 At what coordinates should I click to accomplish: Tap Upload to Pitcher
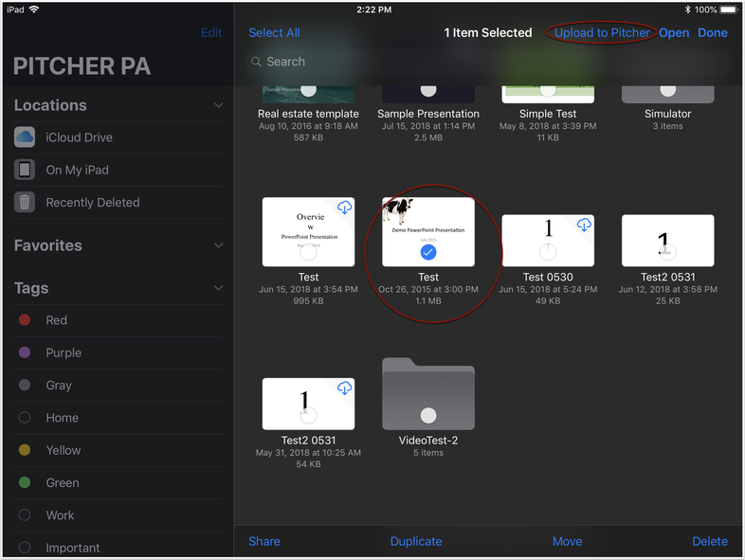point(602,32)
